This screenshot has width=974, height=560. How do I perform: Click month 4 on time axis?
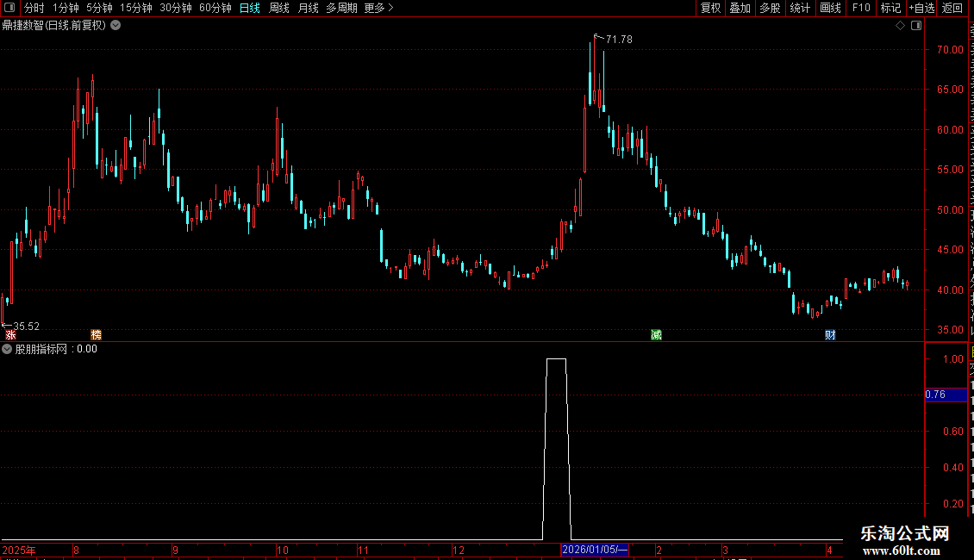pos(829,550)
